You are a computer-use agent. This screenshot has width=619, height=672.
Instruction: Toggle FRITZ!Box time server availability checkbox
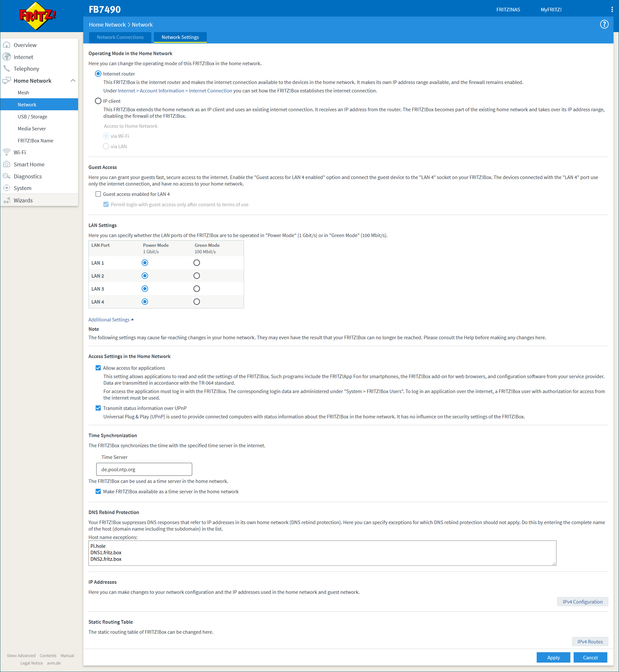tap(98, 492)
